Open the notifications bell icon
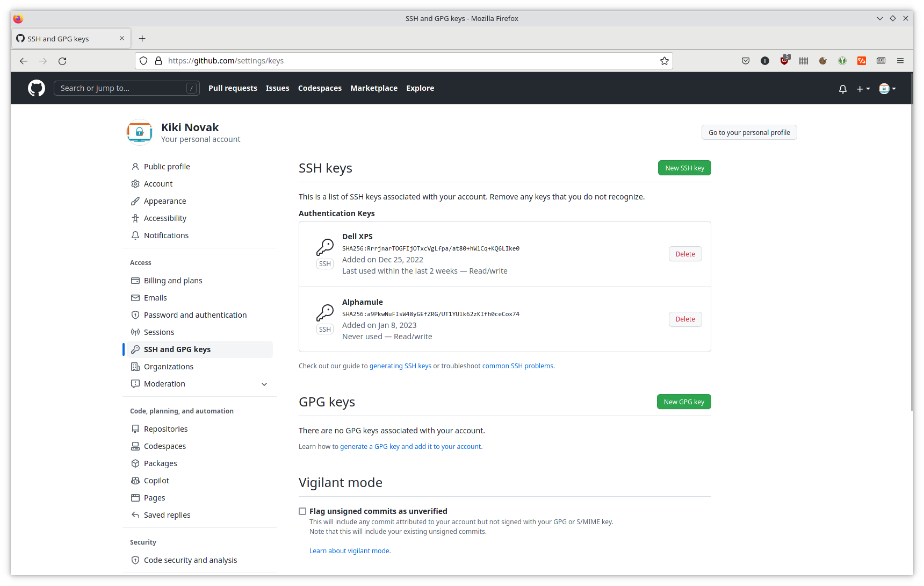Screen dimensions: 924x586 pos(842,89)
